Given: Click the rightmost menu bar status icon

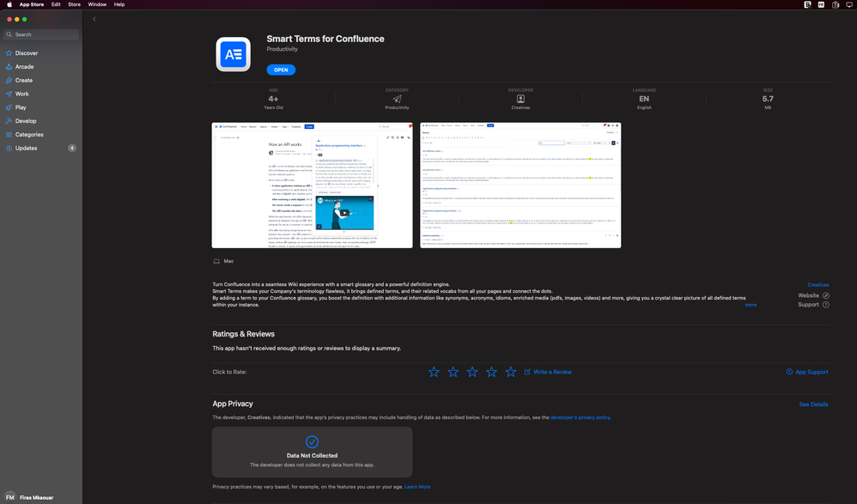Looking at the screenshot, I should [849, 4].
